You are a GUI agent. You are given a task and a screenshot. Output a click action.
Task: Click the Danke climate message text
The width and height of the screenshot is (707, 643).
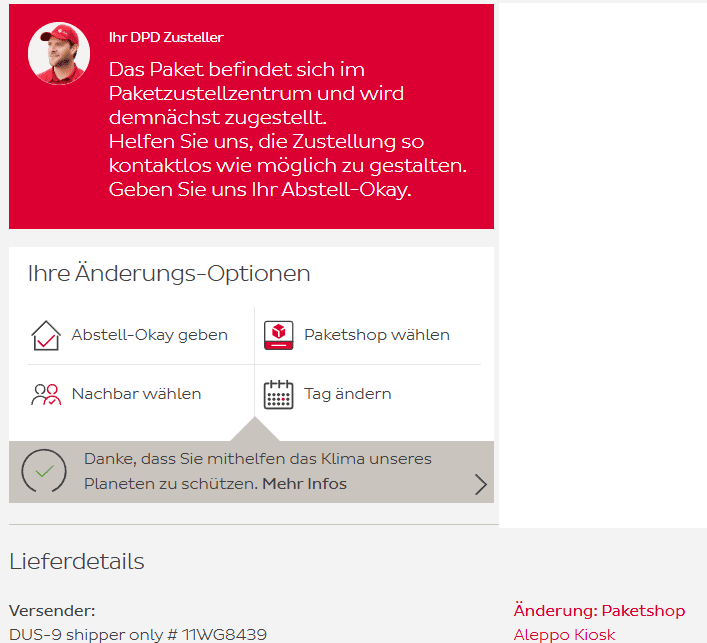point(257,471)
